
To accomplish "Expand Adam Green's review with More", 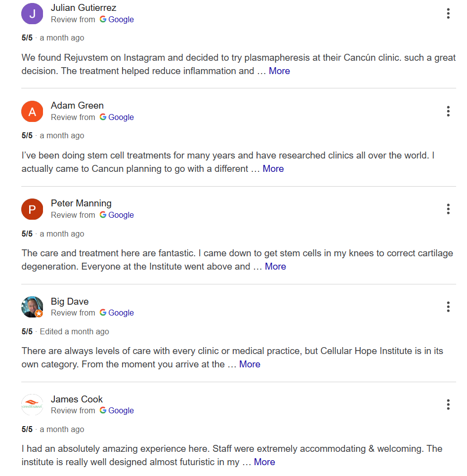I will pos(273,168).
